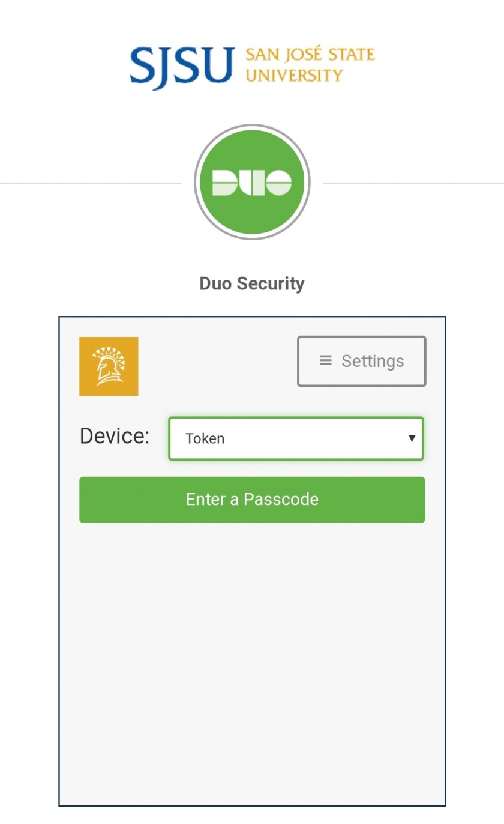Click the Device: label
Viewport: 504px width, 824px height.
(115, 436)
